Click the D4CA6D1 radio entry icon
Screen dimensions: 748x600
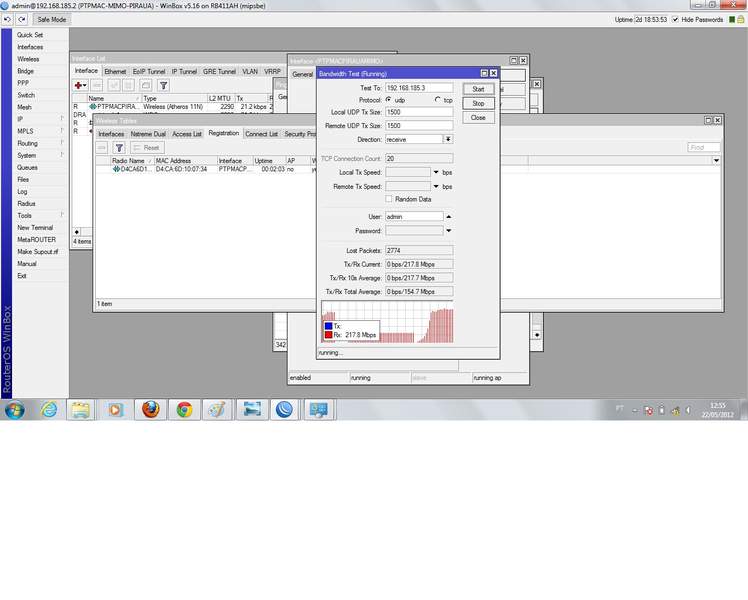click(116, 169)
